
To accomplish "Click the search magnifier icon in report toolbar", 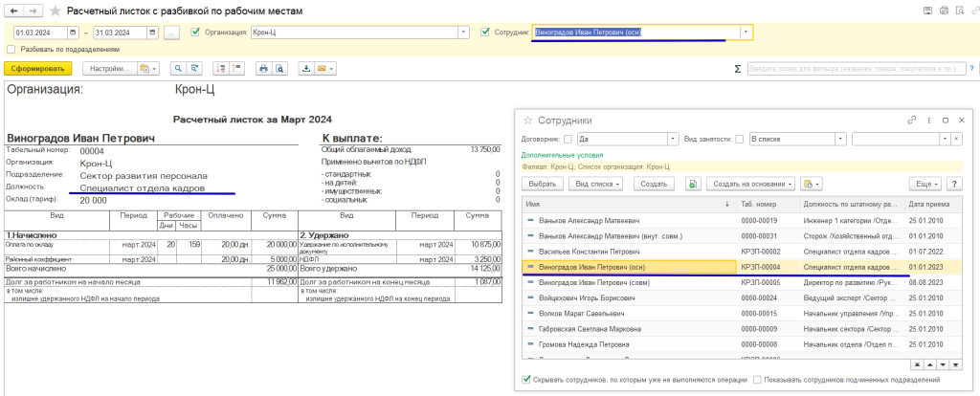I will coord(179,68).
